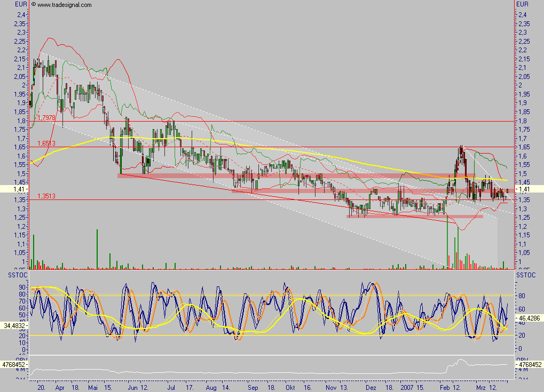Click the EUR label on right axis
Viewport: 544px width, 392px height.
pyautogui.click(x=523, y=4)
